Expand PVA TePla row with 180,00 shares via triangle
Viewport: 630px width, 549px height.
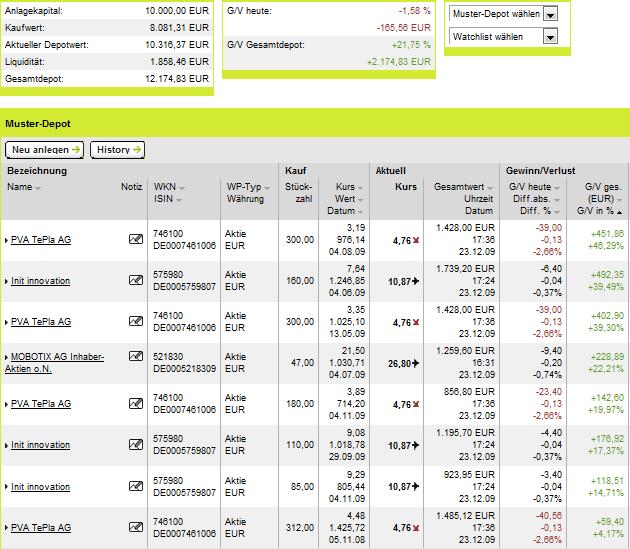6,404
